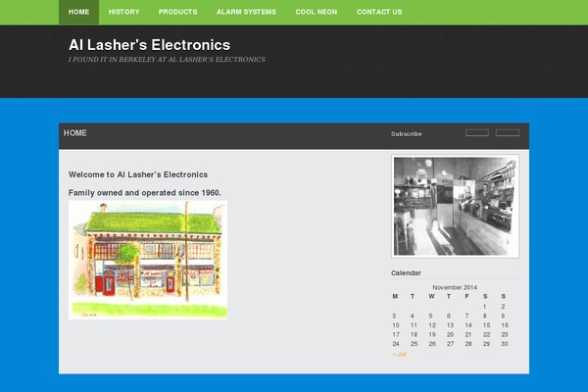Image resolution: width=588 pixels, height=392 pixels.
Task: Open the Products menu item
Action: point(177,12)
